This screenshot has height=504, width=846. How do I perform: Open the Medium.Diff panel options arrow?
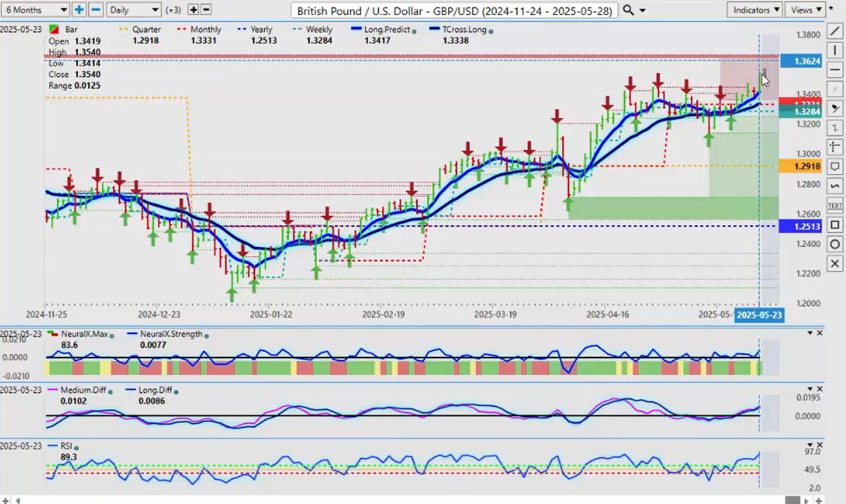810,388
